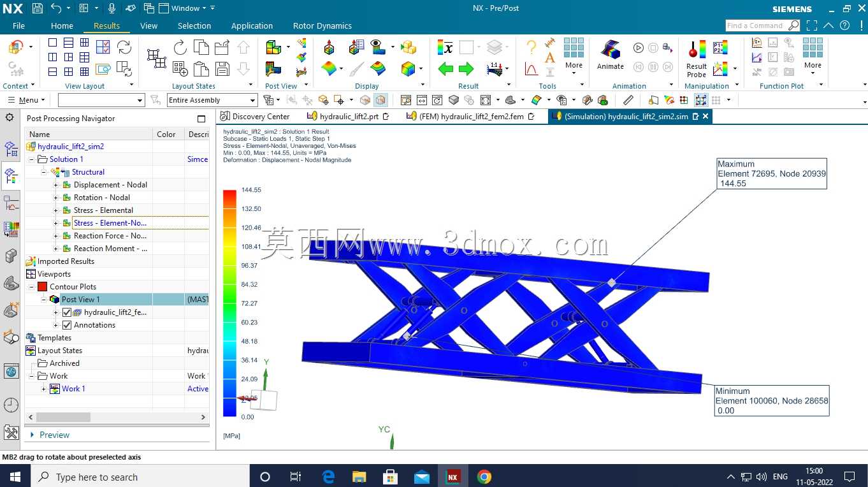Select the orange letter A annotation tool

tap(549, 57)
